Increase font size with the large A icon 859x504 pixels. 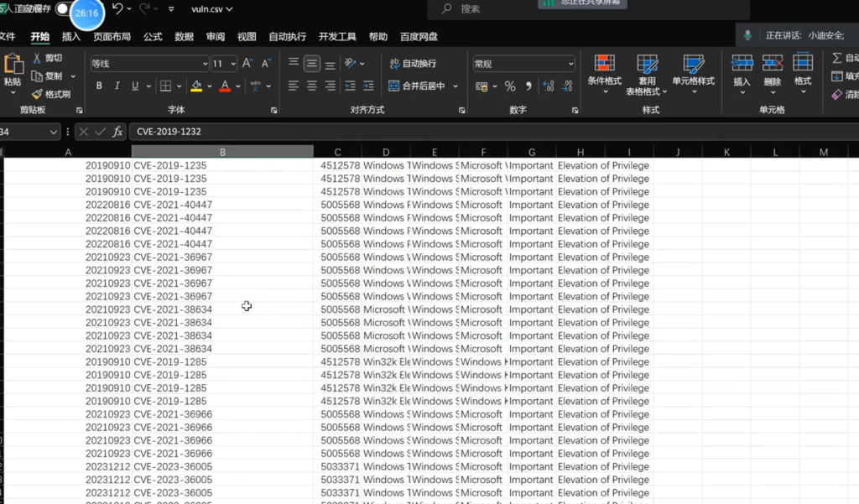[247, 64]
